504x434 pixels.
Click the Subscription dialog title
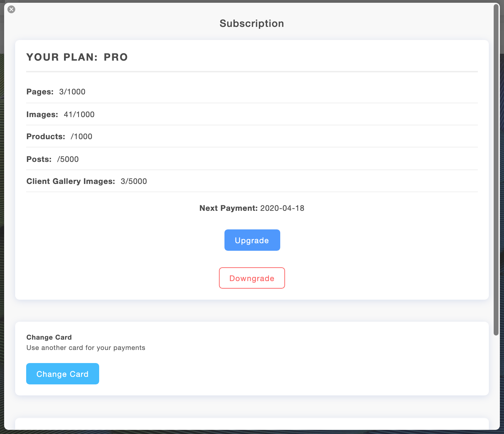(x=252, y=23)
